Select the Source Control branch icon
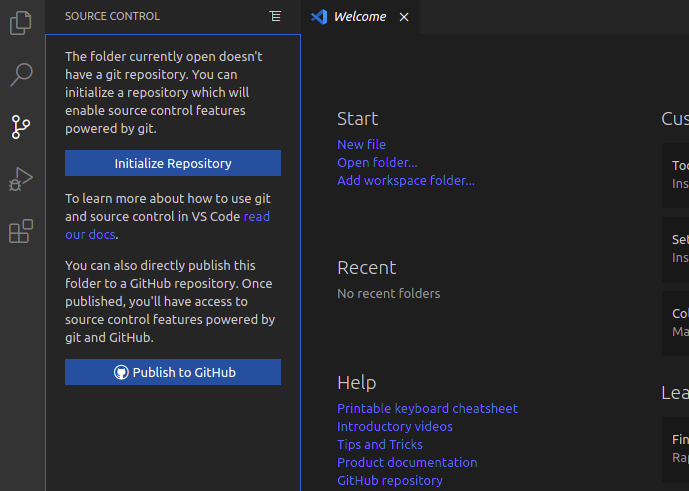 coord(21,126)
